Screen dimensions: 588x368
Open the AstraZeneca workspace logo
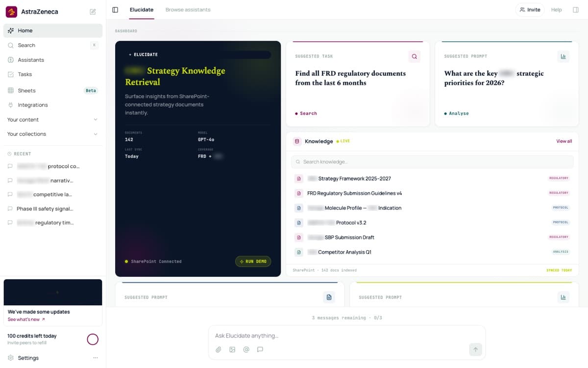11,11
